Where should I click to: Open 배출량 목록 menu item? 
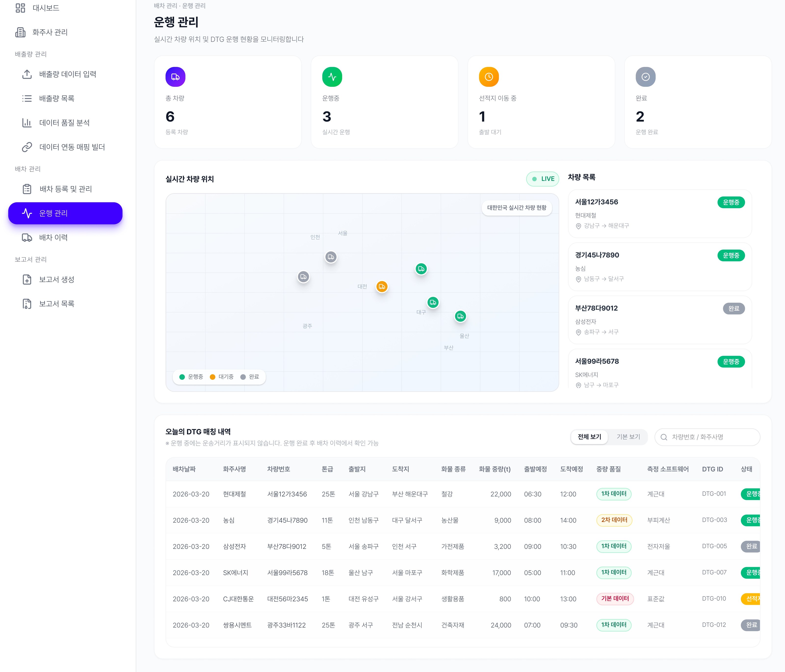pos(65,99)
